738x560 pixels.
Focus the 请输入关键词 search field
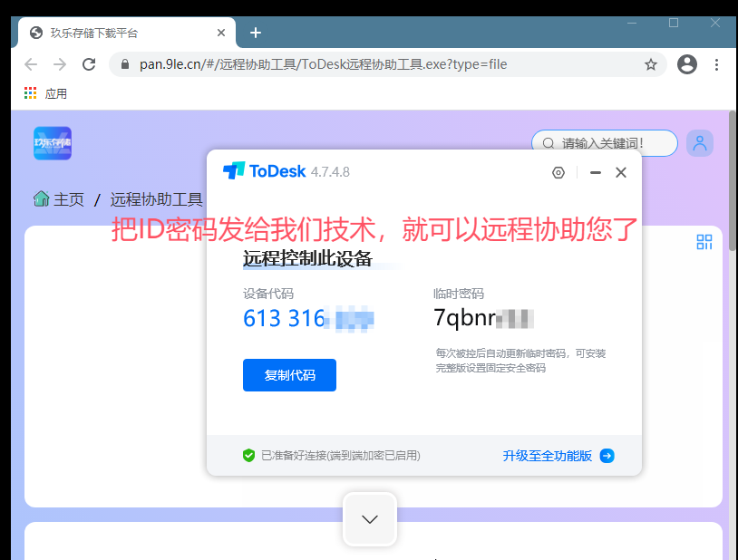point(605,143)
